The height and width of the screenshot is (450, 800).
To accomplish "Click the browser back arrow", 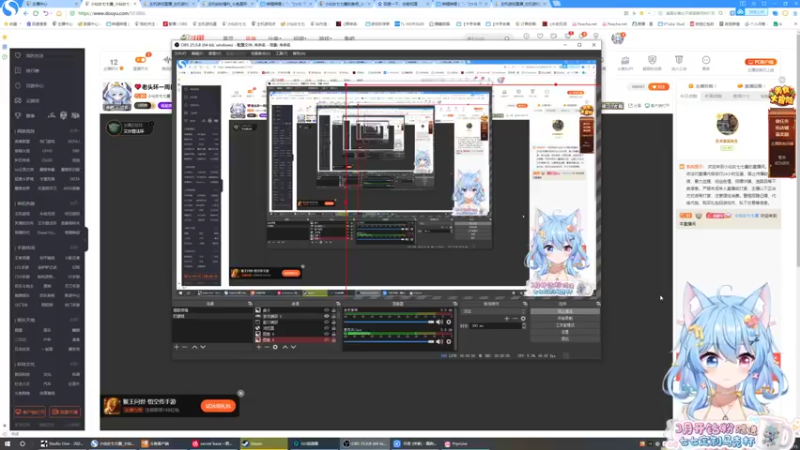I will point(26,13).
